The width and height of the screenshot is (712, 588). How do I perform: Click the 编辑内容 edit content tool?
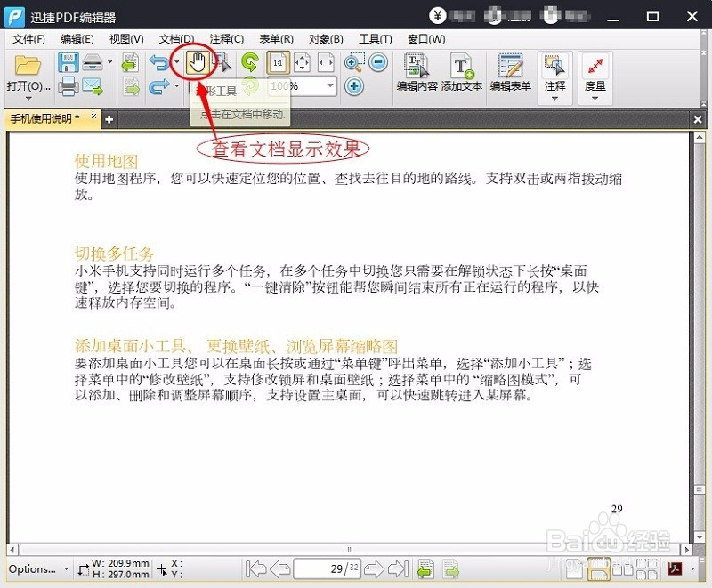tap(417, 73)
